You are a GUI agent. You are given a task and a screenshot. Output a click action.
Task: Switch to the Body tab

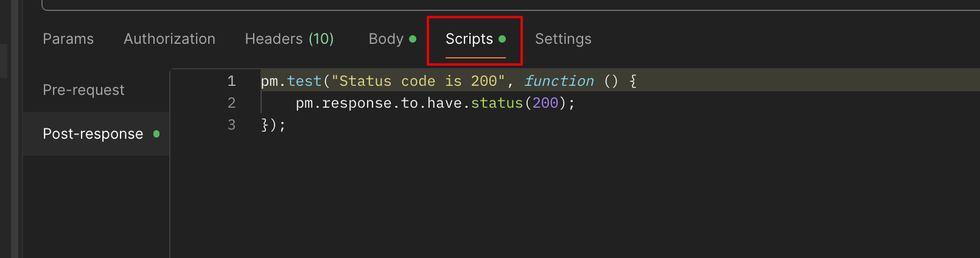coord(392,39)
